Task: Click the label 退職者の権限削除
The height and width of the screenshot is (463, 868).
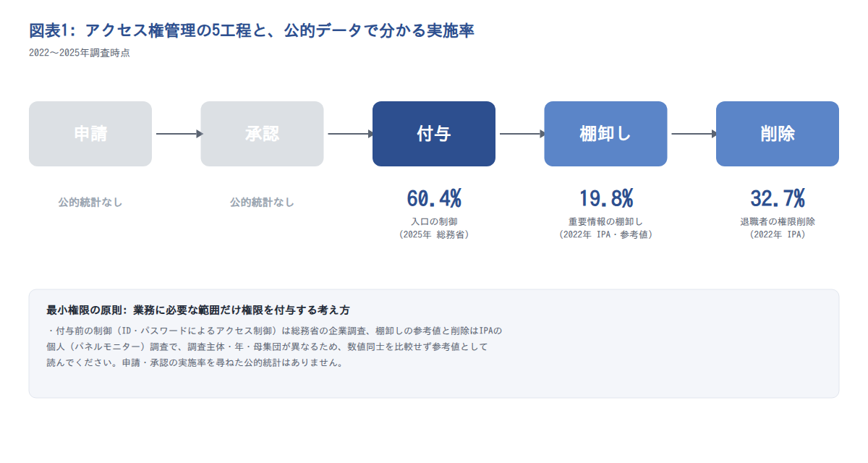Action: point(778,221)
